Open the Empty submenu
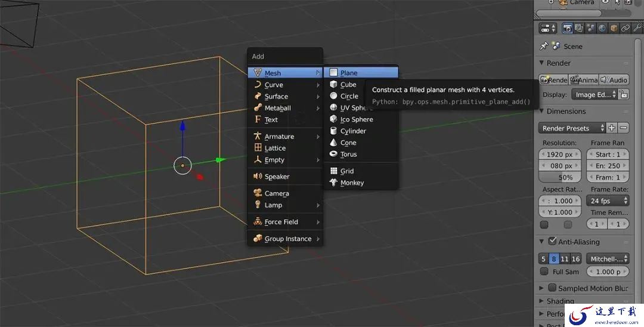 pyautogui.click(x=285, y=160)
